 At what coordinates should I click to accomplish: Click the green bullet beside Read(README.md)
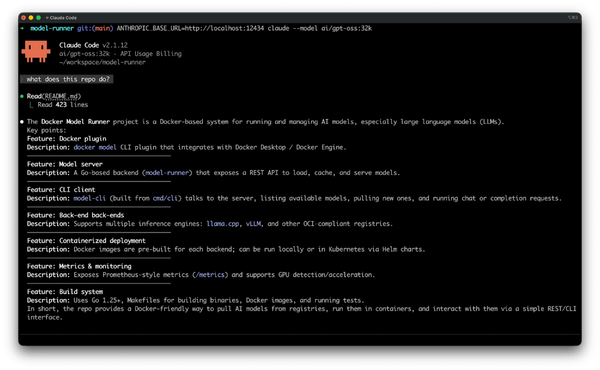click(22, 96)
